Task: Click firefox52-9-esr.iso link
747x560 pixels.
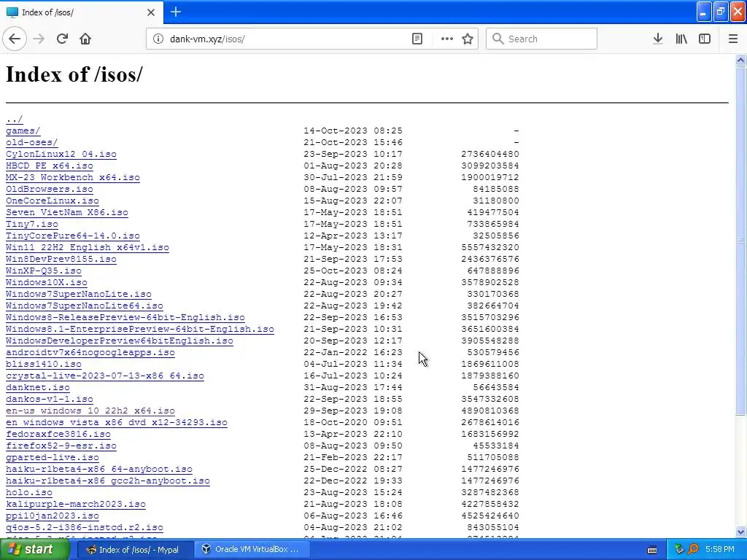Action: click(61, 446)
